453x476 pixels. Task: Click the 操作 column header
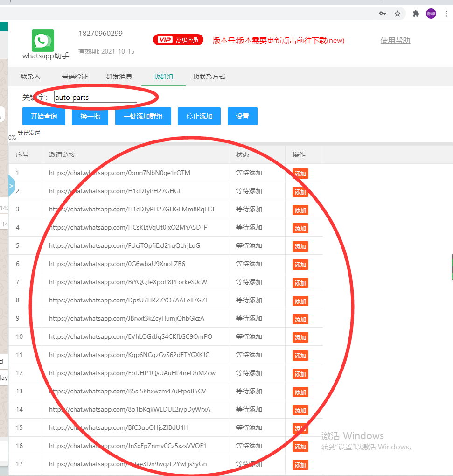299,154
